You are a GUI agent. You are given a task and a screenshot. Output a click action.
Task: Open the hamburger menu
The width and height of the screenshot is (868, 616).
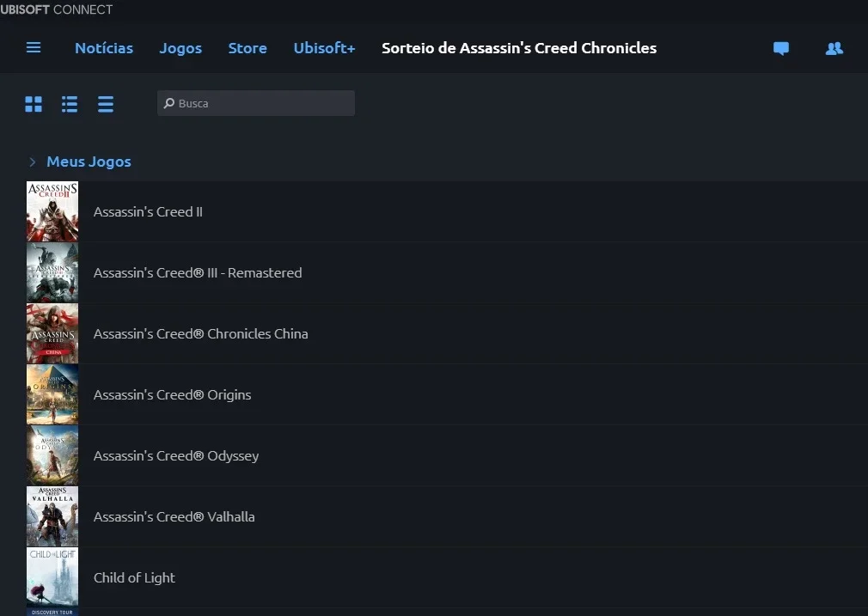[34, 47]
